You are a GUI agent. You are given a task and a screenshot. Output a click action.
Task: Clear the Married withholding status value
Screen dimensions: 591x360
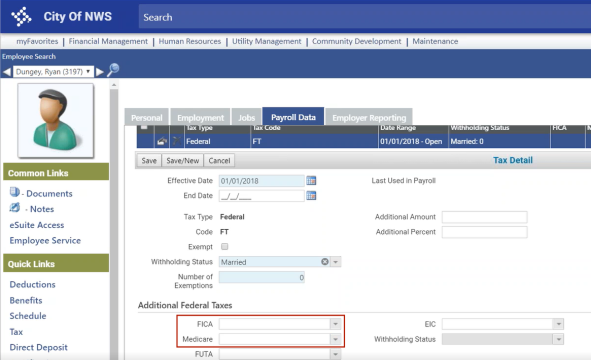tap(325, 262)
